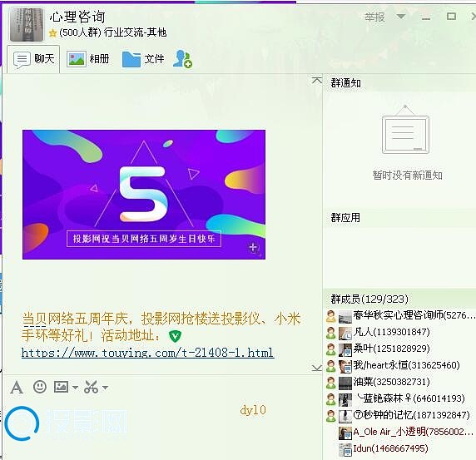Select member A_Ole Air_小透明

click(401, 432)
